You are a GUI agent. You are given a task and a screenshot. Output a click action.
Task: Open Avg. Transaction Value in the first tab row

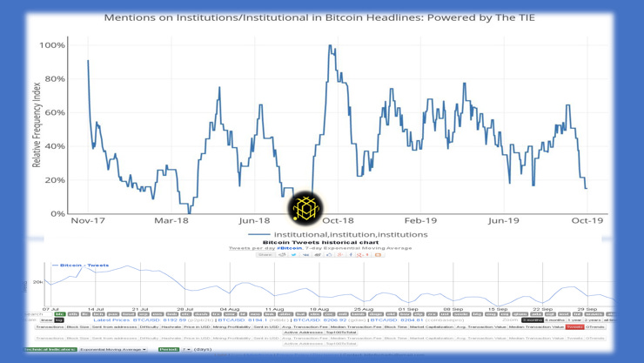click(481, 326)
